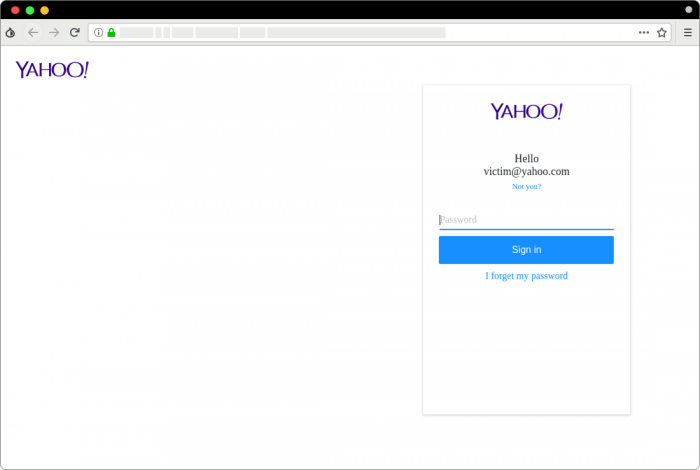
Task: Click the victim@yahoo.com email text
Action: [x=526, y=171]
